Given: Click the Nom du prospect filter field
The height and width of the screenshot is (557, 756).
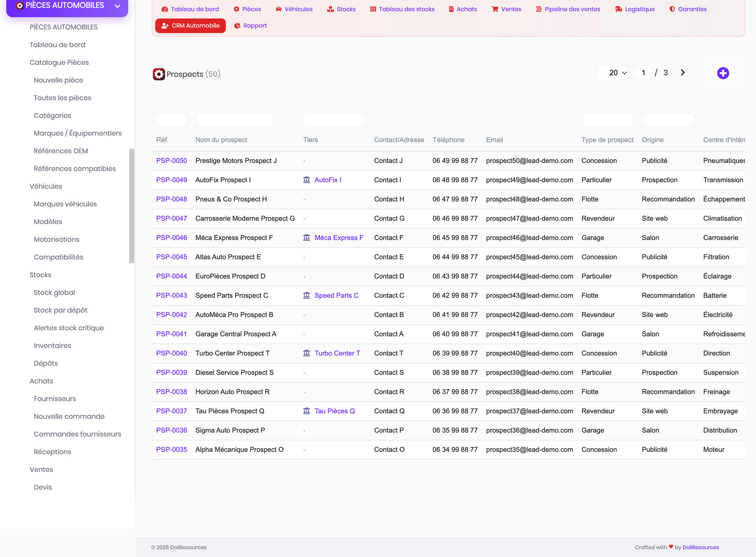Looking at the screenshot, I should [235, 120].
